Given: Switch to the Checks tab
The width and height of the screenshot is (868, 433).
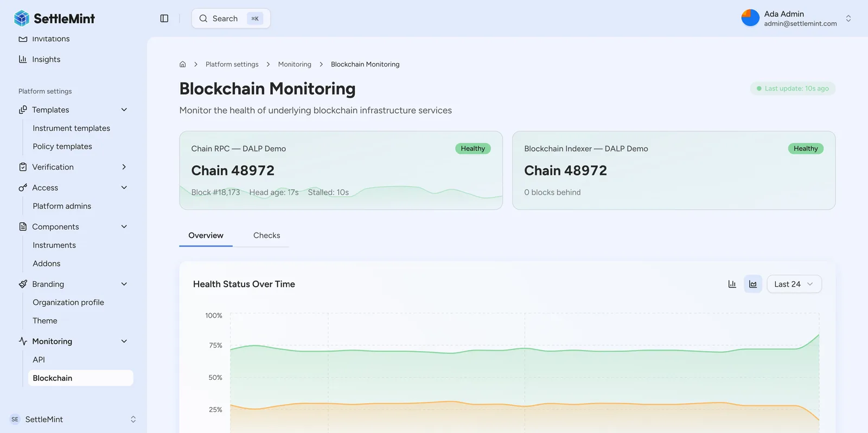Looking at the screenshot, I should (x=267, y=236).
